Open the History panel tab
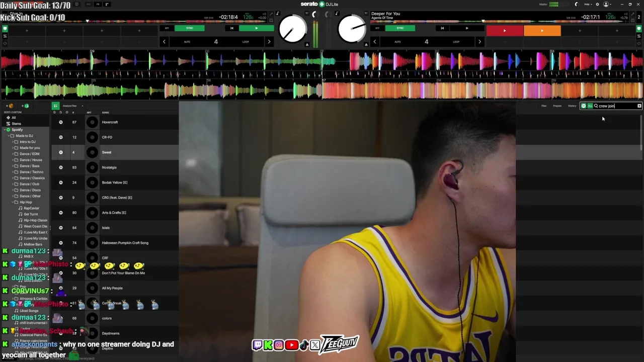 572,106
